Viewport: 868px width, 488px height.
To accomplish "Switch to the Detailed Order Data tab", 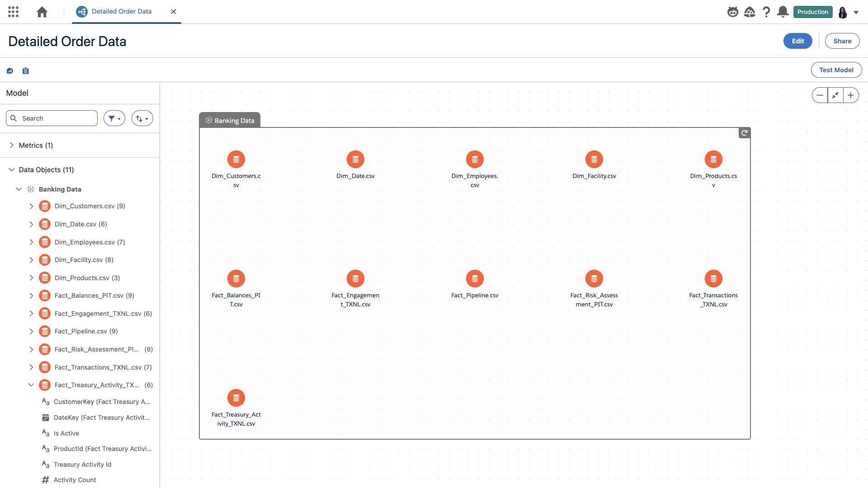I will (x=121, y=12).
